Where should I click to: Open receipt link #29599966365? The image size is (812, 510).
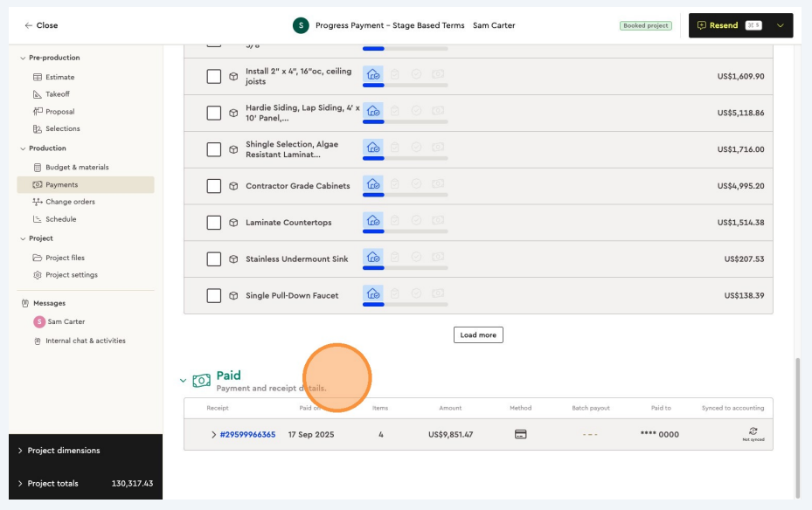click(247, 434)
